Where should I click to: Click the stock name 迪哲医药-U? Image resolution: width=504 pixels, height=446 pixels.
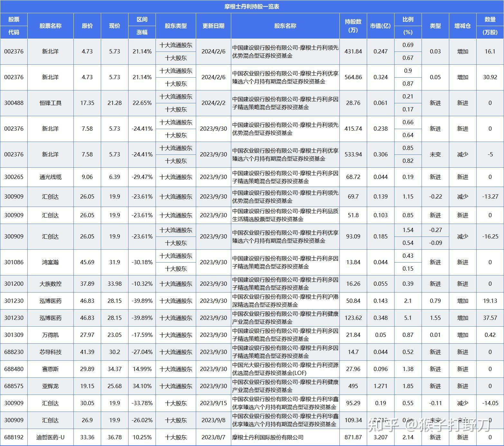[51, 437]
